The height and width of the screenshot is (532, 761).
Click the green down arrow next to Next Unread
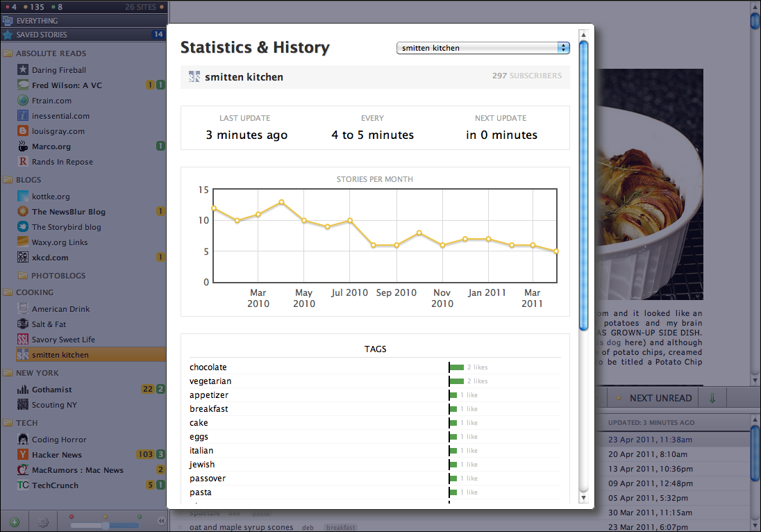coord(712,398)
